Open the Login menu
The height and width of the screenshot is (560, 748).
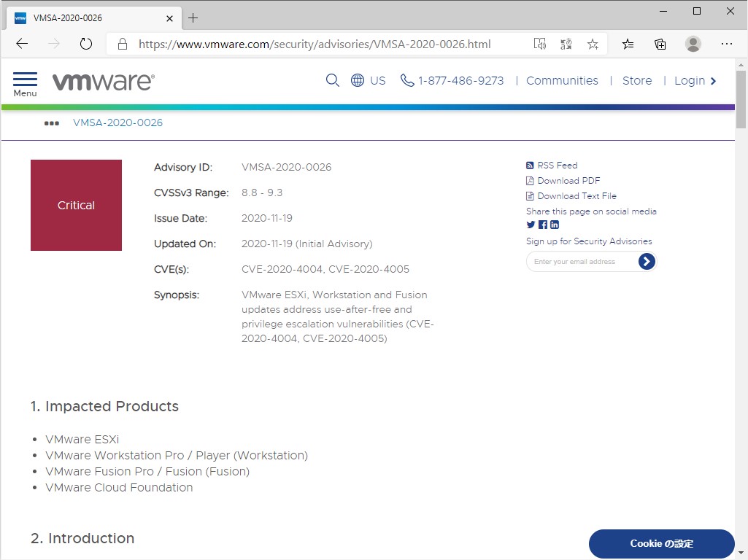tap(695, 80)
